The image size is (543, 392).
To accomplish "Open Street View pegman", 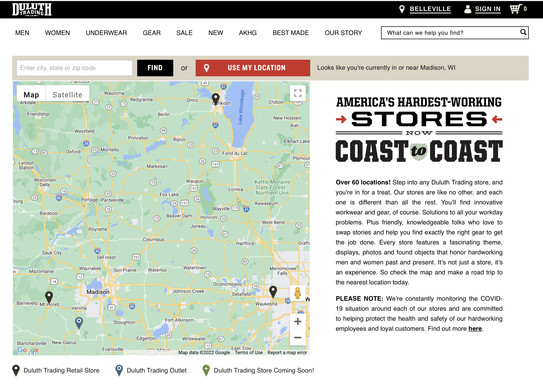I will [x=298, y=293].
